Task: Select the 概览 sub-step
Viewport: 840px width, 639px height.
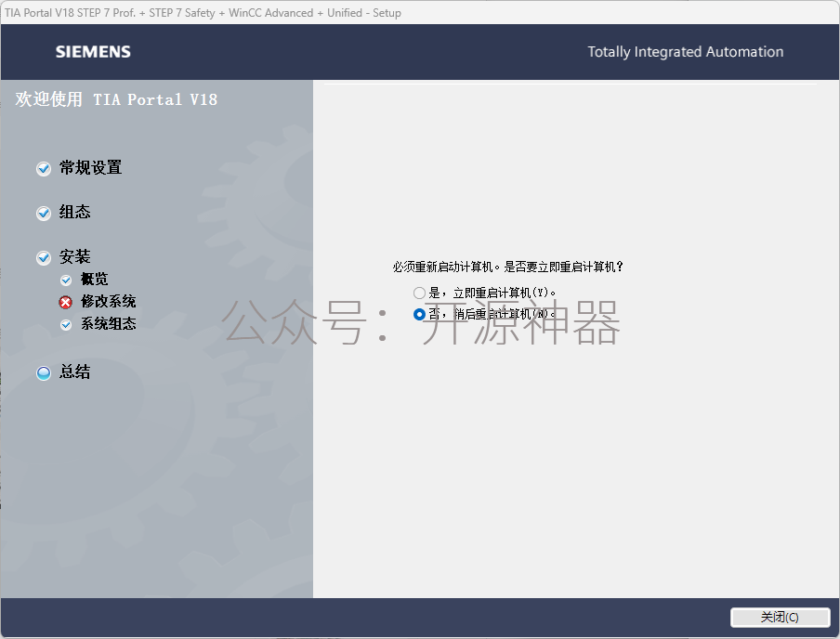Action: point(94,279)
